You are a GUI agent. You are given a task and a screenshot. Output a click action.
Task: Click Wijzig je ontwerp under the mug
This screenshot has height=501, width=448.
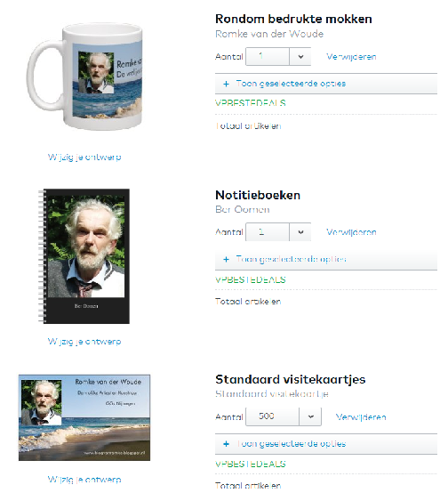click(x=84, y=158)
